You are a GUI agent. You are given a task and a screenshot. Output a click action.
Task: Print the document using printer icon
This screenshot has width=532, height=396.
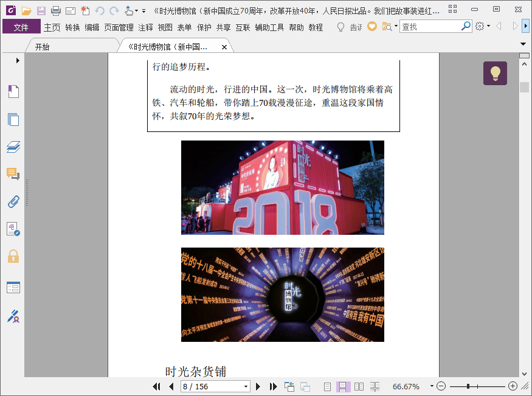[56, 11]
